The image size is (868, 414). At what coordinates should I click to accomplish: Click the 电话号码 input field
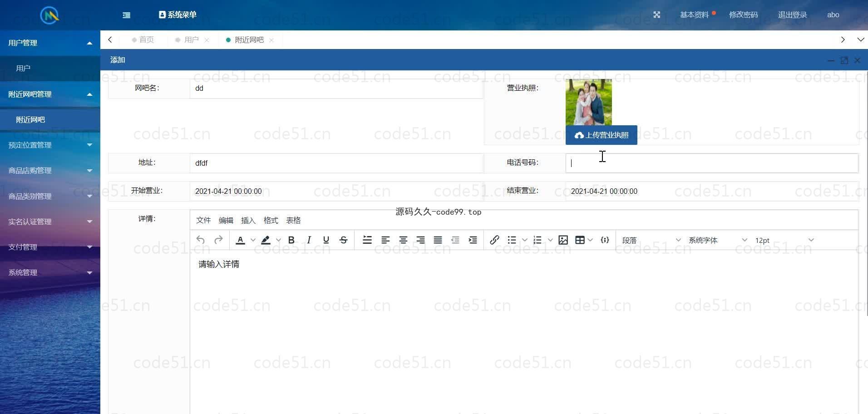(x=712, y=163)
